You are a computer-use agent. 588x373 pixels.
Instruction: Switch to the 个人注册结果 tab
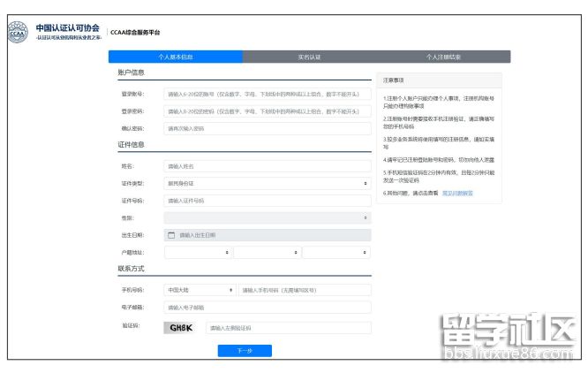(443, 57)
